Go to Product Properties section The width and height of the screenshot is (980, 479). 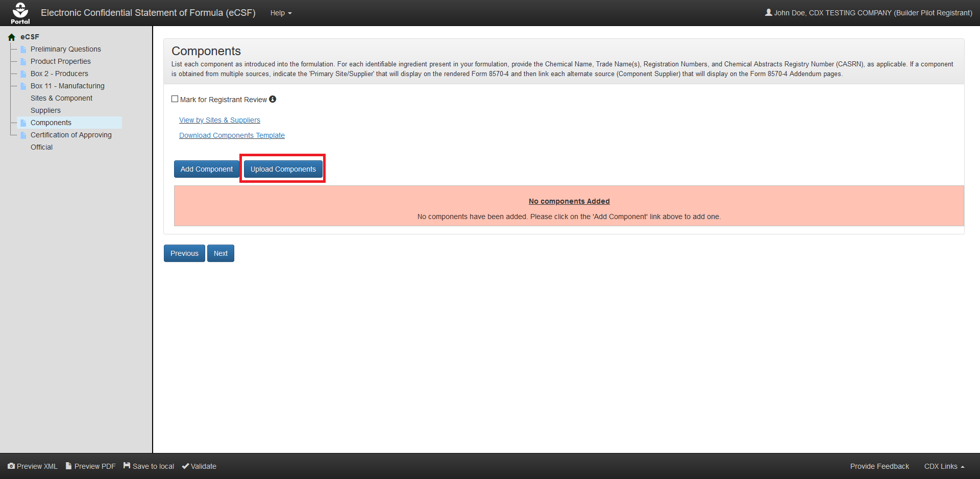(61, 61)
